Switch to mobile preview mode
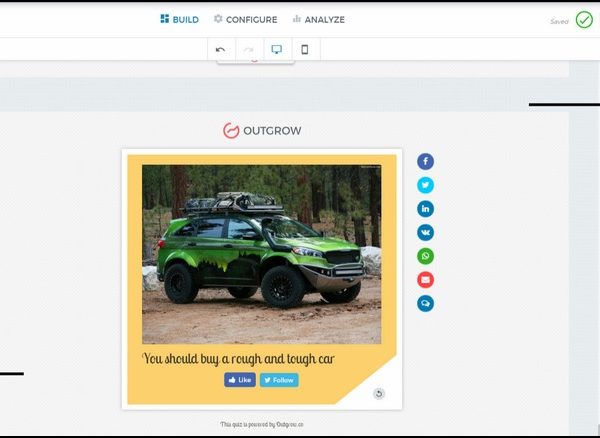Screen dimensions: 600x438 click(x=305, y=49)
